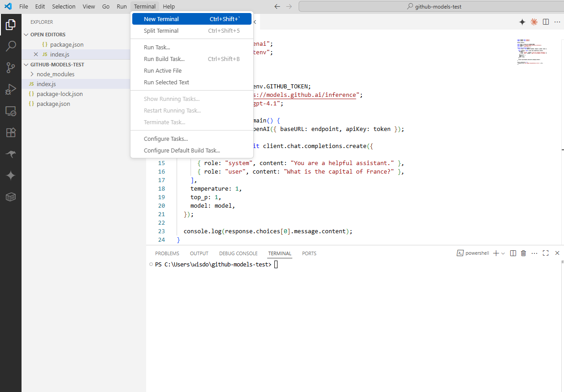Click the sparkle icon in editor toolbar
Viewport: 564px width, 392px height.
coord(522,22)
